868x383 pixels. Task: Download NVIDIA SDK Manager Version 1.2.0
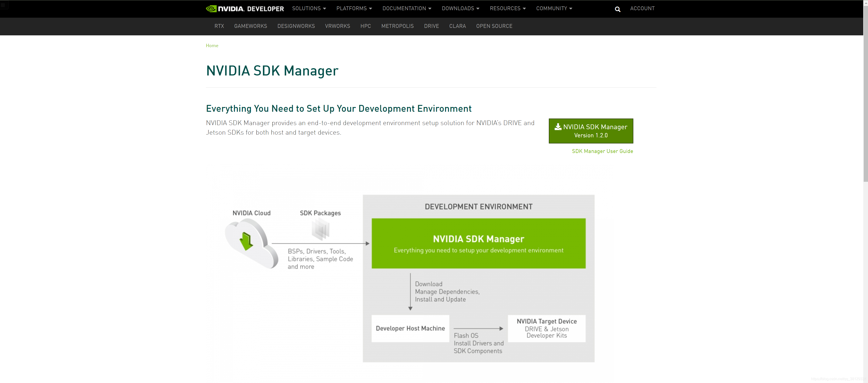coord(591,131)
